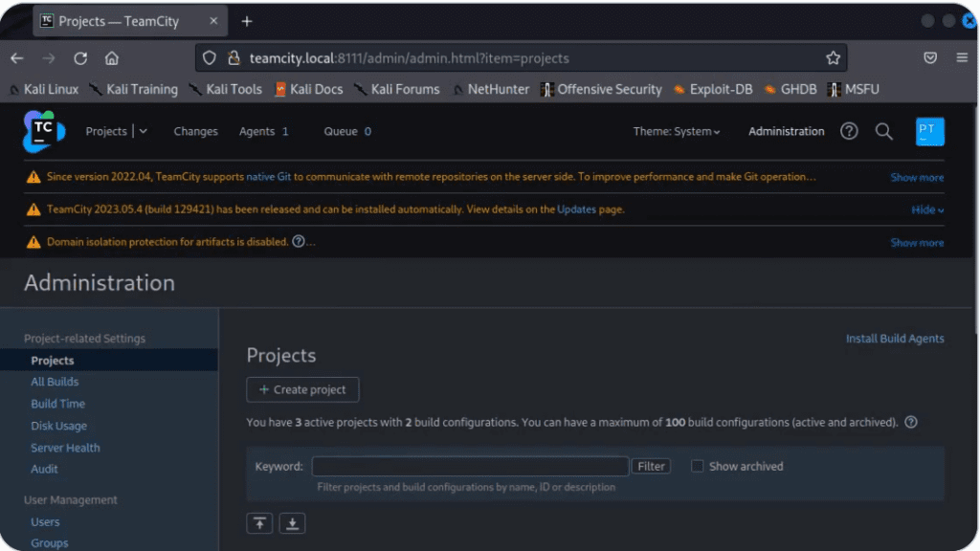Screen dimensions: 980x551
Task: Reload the page using the refresh icon
Action: tap(80, 58)
